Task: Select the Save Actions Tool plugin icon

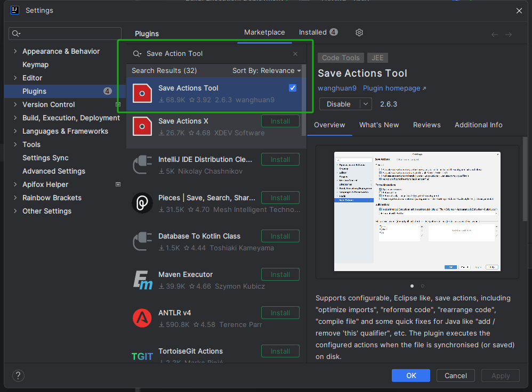Action: pos(142,93)
